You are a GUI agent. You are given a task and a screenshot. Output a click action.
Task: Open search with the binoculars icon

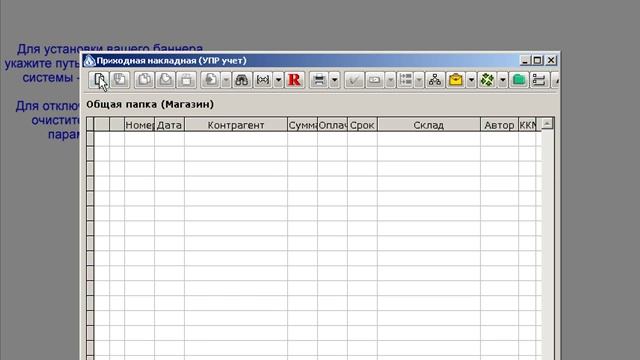[242, 80]
